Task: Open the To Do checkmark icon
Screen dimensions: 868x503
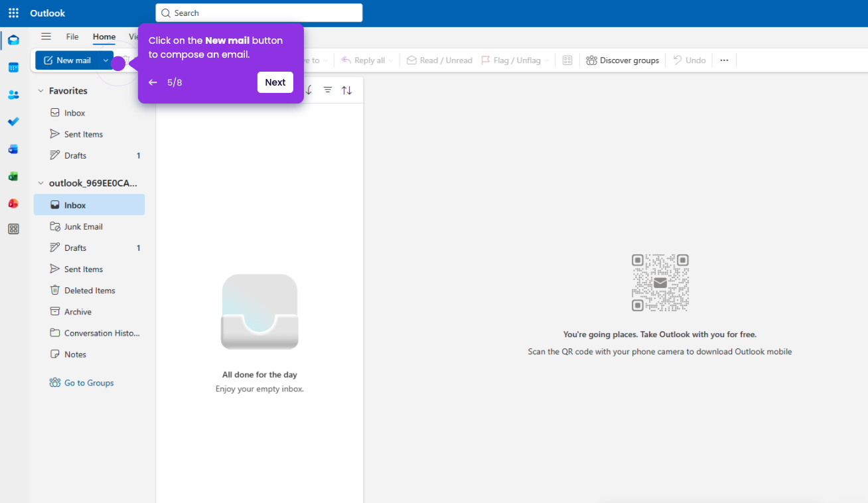Action: 13,122
